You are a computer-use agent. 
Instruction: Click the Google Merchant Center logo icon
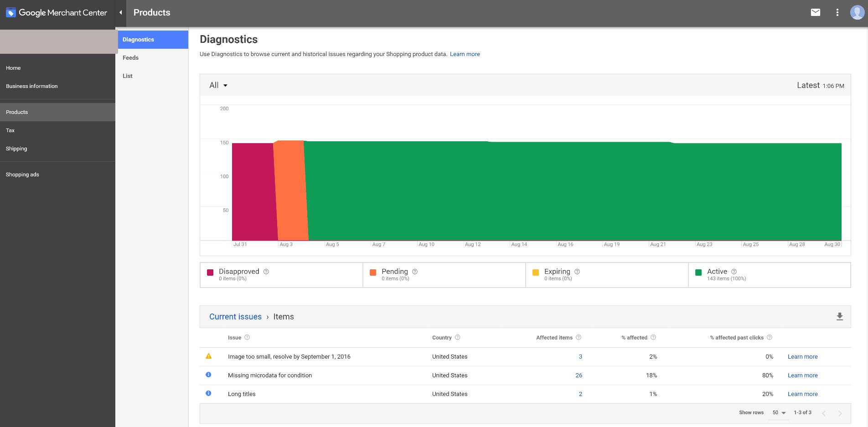(10, 12)
